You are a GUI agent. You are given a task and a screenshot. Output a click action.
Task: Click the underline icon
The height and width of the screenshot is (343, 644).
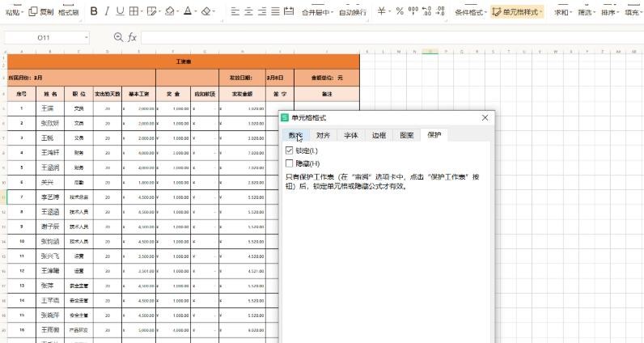pyautogui.click(x=120, y=12)
